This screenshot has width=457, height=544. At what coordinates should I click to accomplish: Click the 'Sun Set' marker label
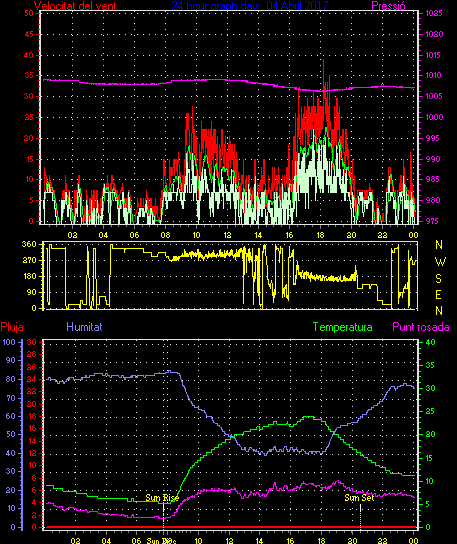click(359, 498)
